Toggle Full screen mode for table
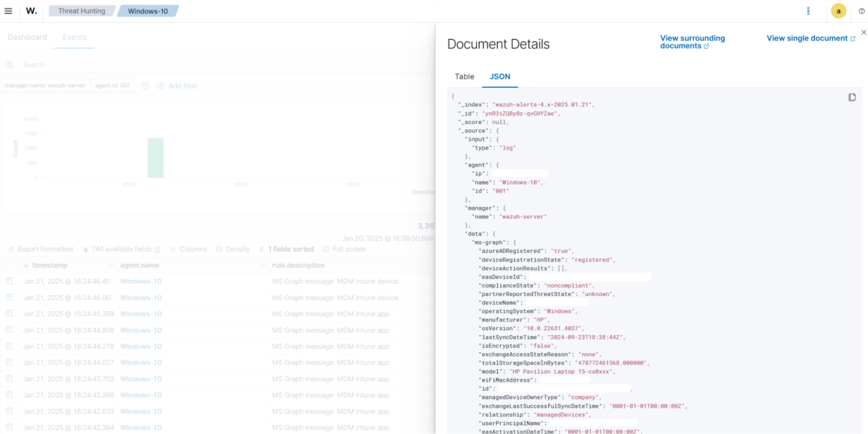This screenshot has height=434, width=868. tap(345, 249)
